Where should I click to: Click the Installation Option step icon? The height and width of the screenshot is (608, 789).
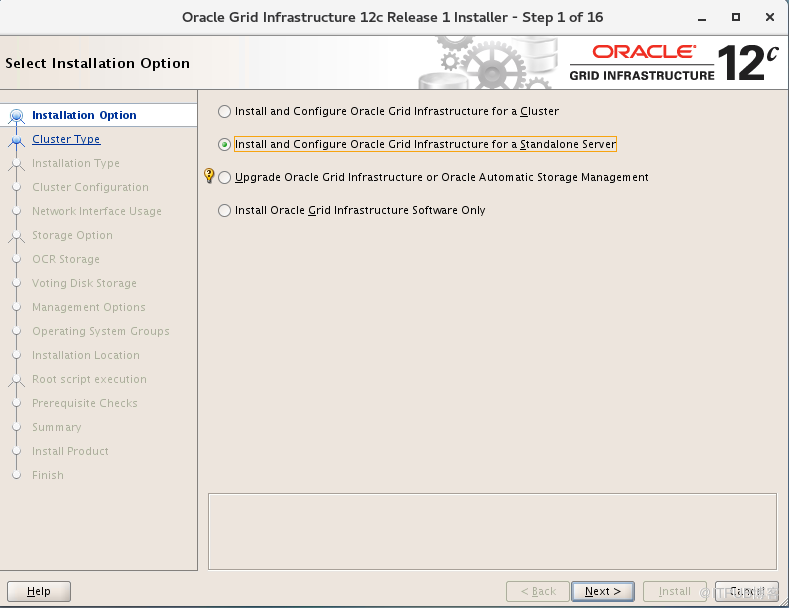click(17, 116)
